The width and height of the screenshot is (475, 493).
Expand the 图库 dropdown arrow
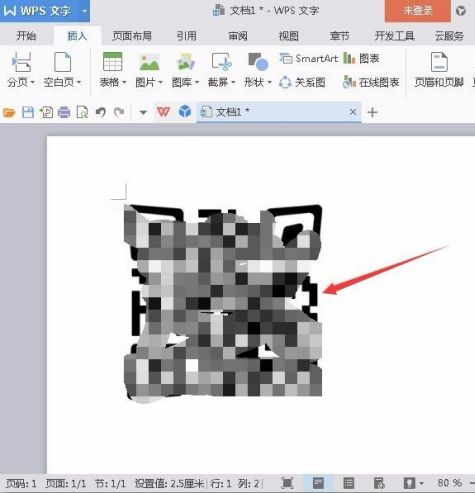pos(197,82)
